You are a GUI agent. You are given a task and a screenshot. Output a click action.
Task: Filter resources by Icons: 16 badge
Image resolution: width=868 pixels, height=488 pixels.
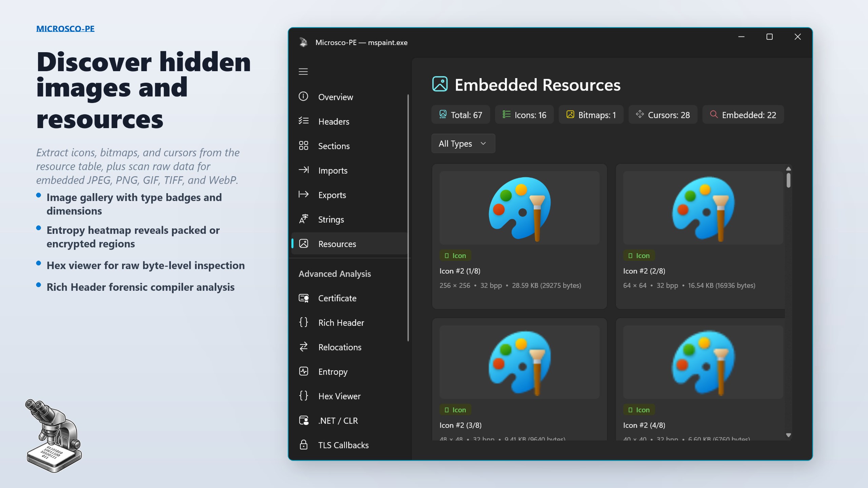524,115
